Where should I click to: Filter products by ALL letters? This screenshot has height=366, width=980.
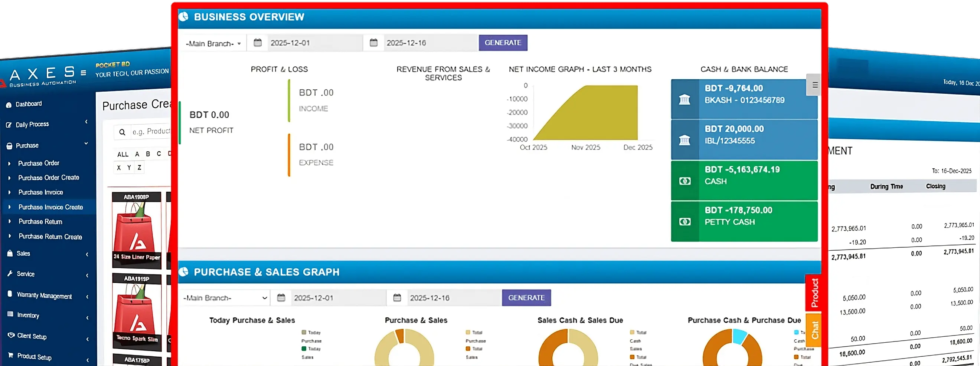(x=123, y=154)
